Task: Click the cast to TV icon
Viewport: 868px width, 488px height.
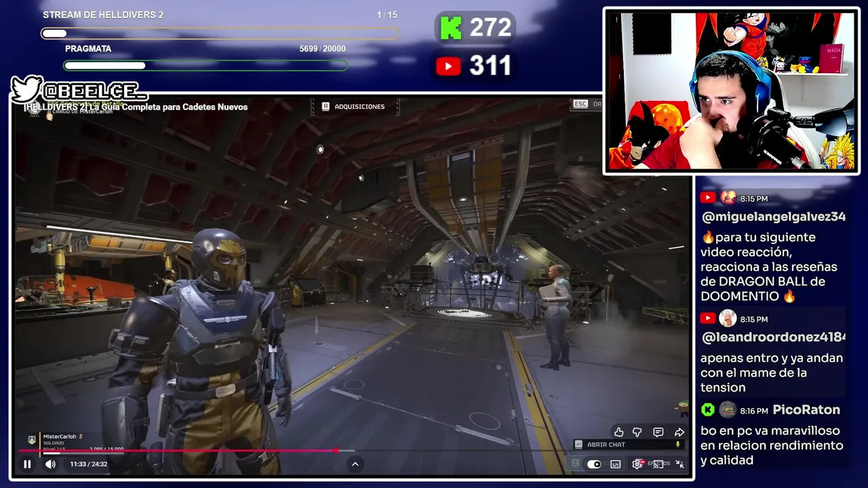Action: pos(658,464)
